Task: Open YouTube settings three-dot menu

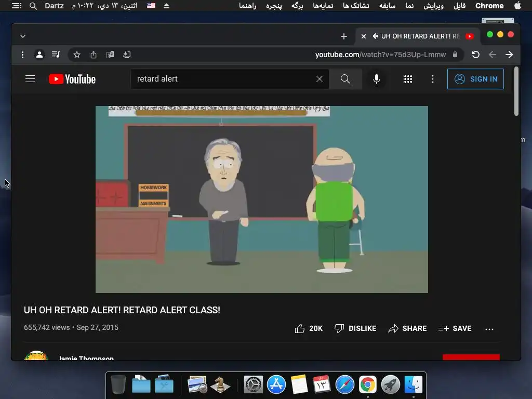Action: tap(433, 79)
